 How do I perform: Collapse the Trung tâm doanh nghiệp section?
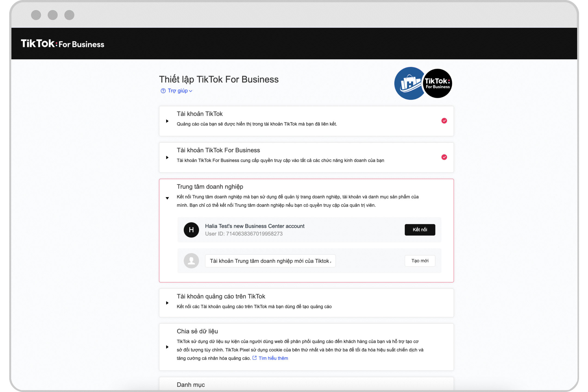pos(167,198)
